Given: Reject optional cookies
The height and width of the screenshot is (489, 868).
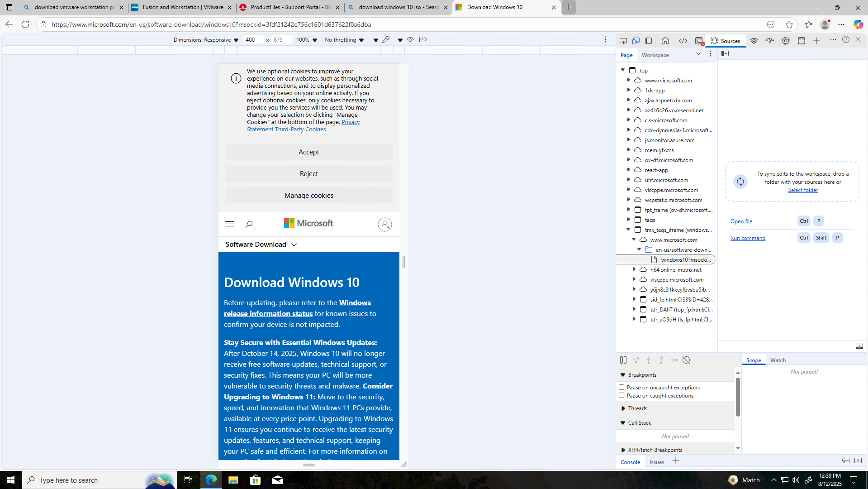Looking at the screenshot, I should (309, 174).
